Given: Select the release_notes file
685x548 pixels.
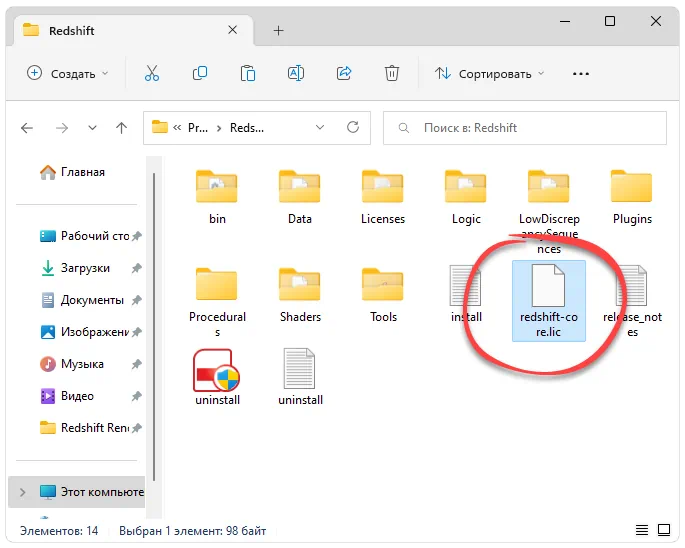Looking at the screenshot, I should tap(632, 302).
